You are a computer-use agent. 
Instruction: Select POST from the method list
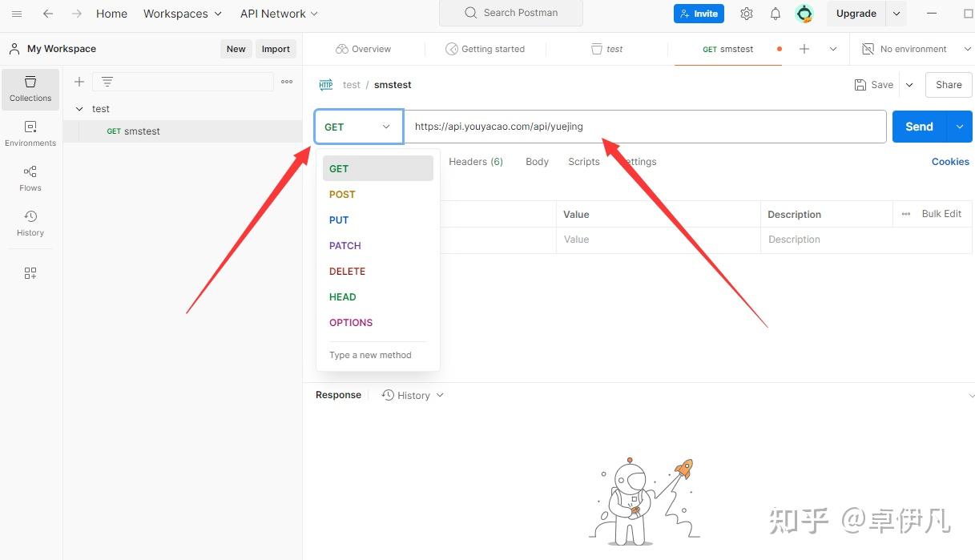coord(378,194)
